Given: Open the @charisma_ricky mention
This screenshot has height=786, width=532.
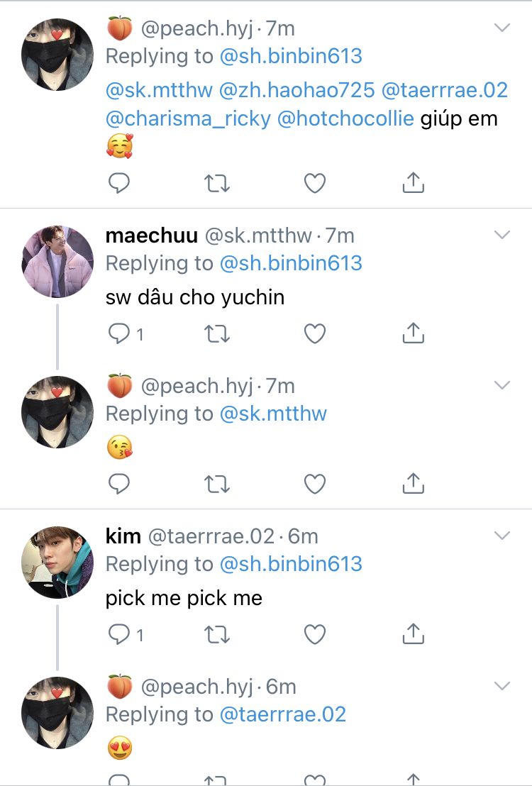Looking at the screenshot, I should point(188,118).
